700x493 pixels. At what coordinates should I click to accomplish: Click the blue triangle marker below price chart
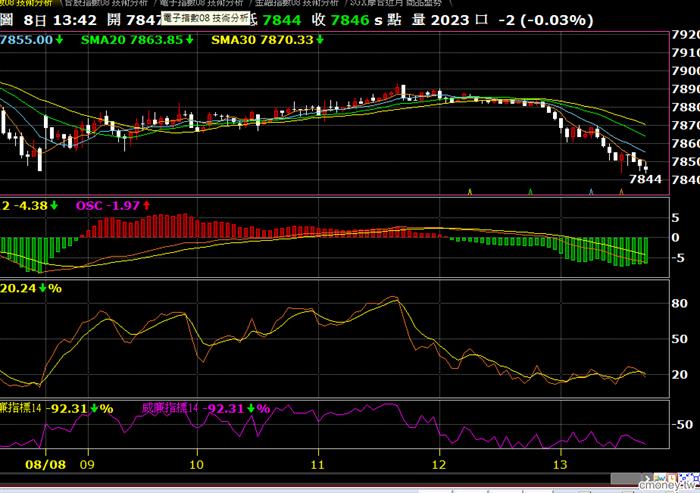click(591, 192)
